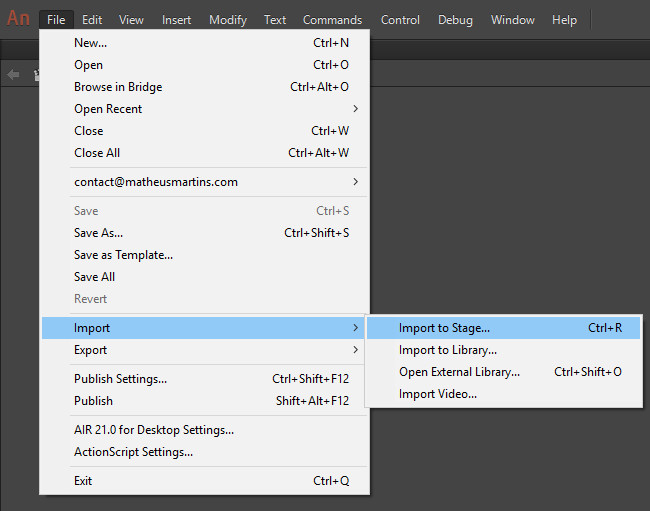
Task: Open the Modify menu
Action: tap(228, 19)
